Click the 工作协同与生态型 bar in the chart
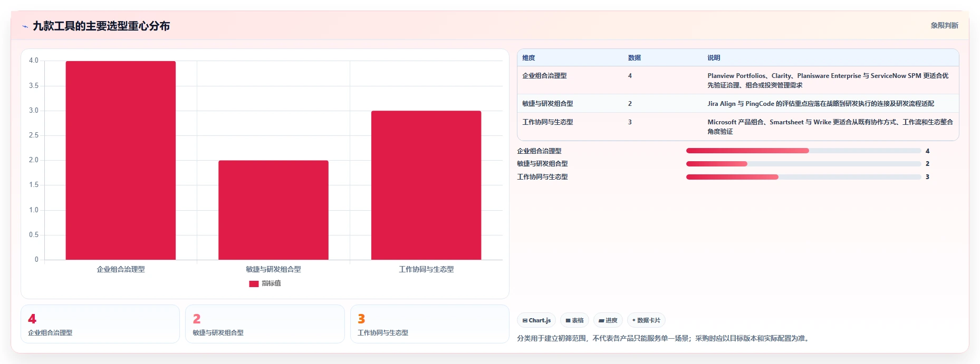 426,185
